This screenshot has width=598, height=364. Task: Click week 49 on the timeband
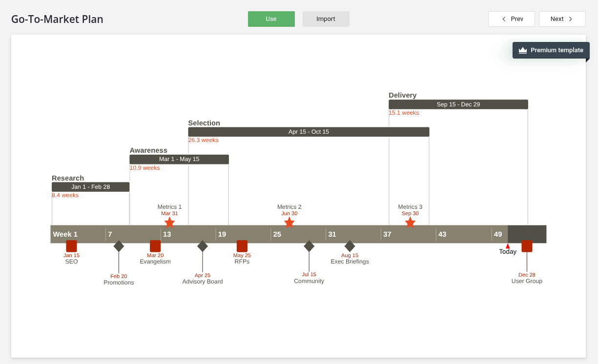tap(498, 234)
